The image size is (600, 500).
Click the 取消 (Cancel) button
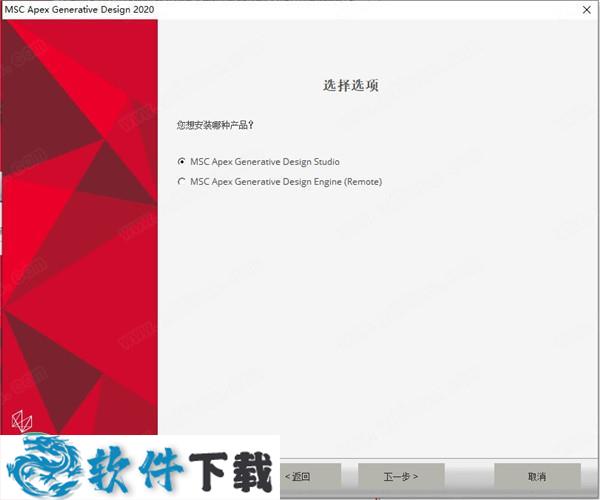pyautogui.click(x=537, y=477)
